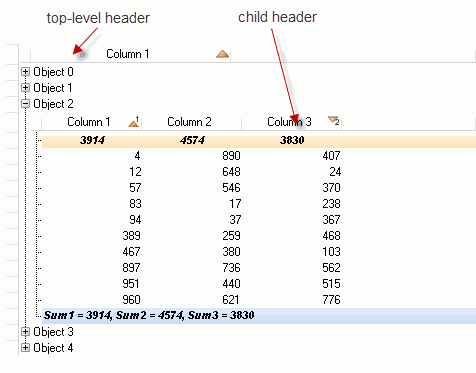Click the top-level Column 1 header
476x373 pixels.
(x=130, y=54)
